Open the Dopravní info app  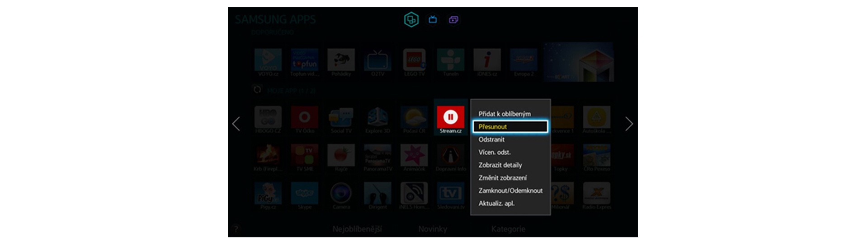451,158
